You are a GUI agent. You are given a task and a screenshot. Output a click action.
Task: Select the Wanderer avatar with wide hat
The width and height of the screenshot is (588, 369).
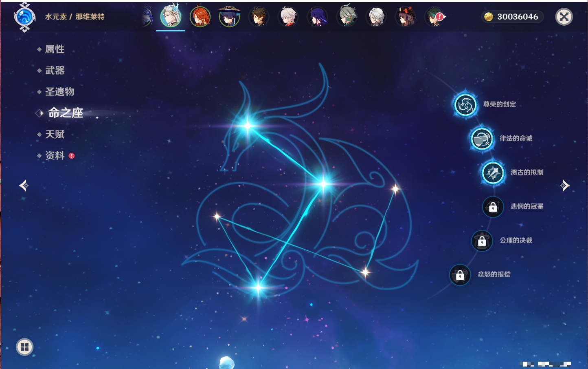tap(229, 17)
